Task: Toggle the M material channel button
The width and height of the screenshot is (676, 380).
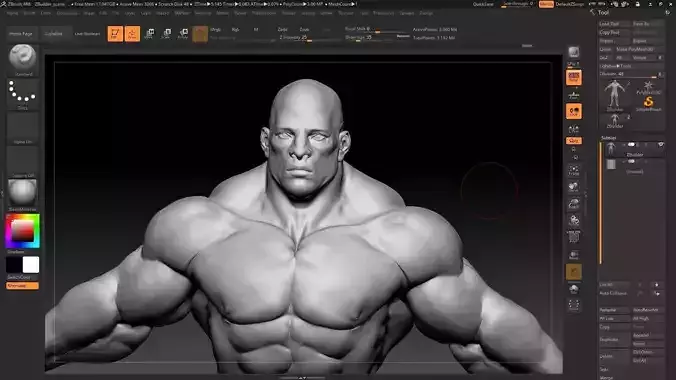Action: 256,30
